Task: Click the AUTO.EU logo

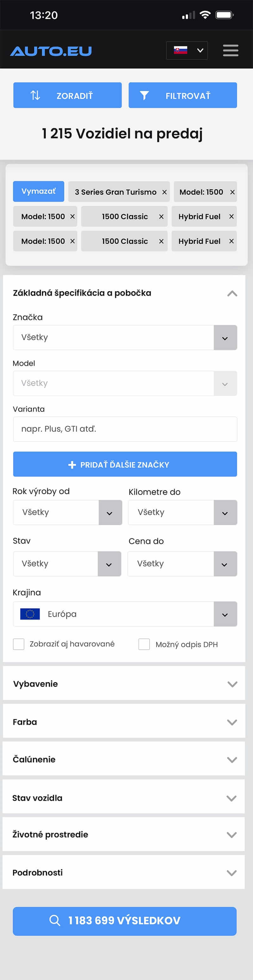Action: pyautogui.click(x=51, y=51)
